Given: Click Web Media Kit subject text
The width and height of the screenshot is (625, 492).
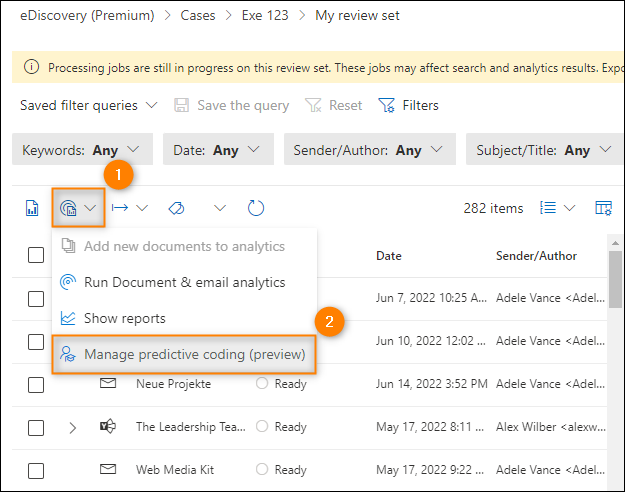Looking at the screenshot, I should tap(175, 469).
